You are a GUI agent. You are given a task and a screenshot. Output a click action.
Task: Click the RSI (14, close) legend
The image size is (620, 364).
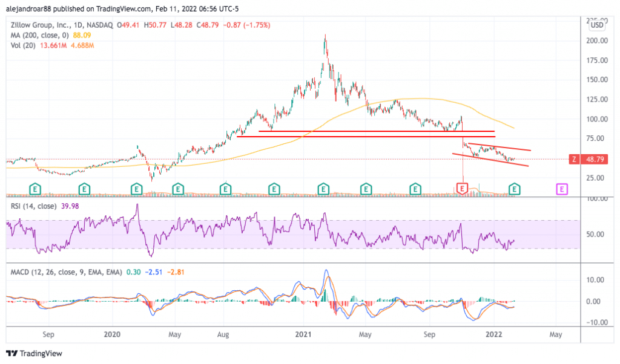tap(34, 206)
